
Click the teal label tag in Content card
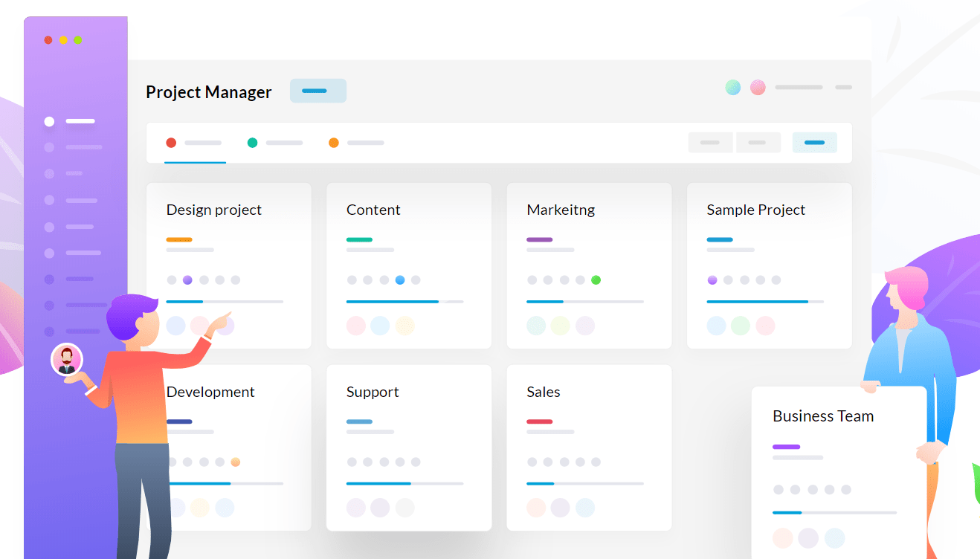tap(359, 239)
